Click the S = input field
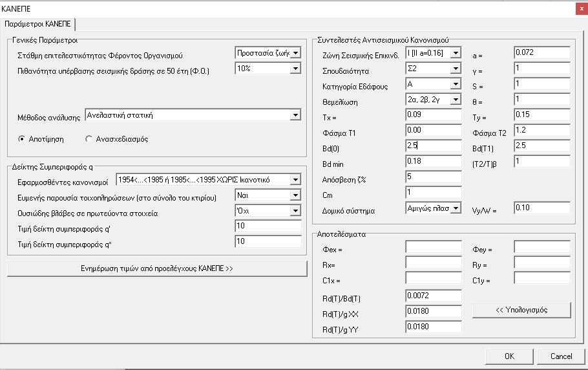The image size is (588, 370). [x=542, y=84]
